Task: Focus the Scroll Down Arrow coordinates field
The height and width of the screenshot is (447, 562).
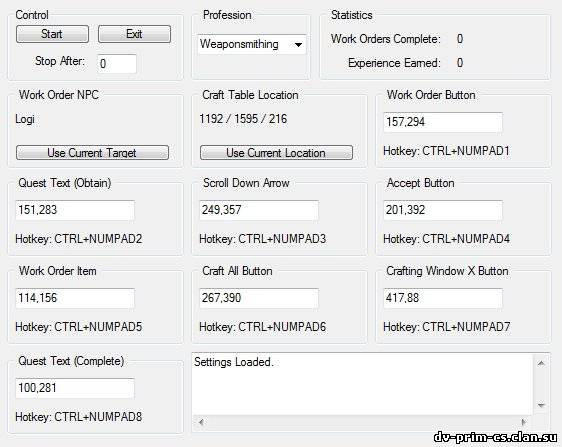Action: 259,210
